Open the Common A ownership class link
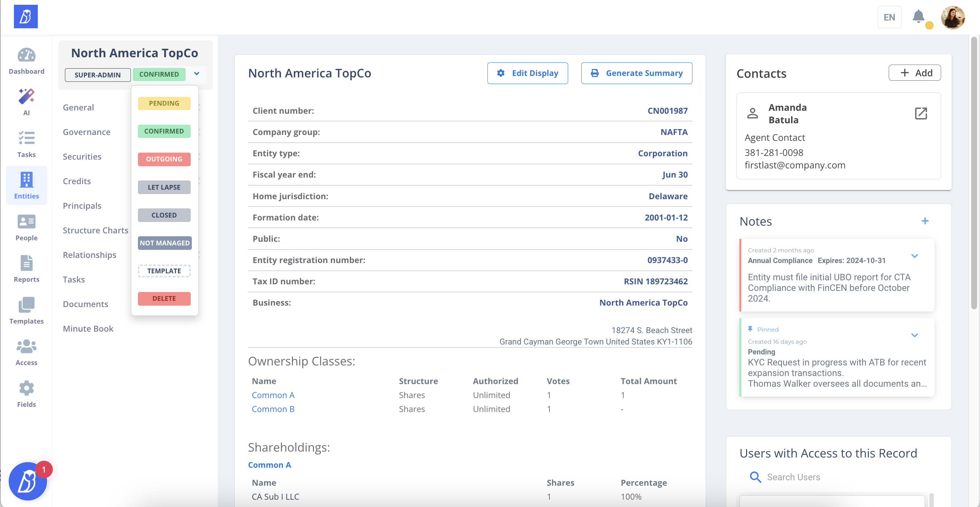The image size is (980, 507). [273, 395]
